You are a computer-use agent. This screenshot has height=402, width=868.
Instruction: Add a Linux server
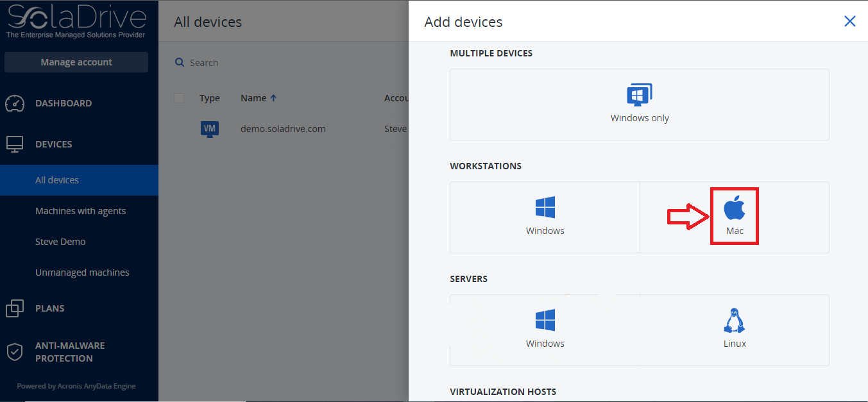point(735,330)
